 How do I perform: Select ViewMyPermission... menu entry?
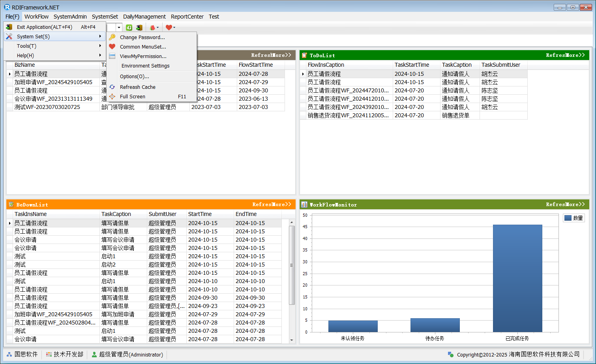coord(143,56)
